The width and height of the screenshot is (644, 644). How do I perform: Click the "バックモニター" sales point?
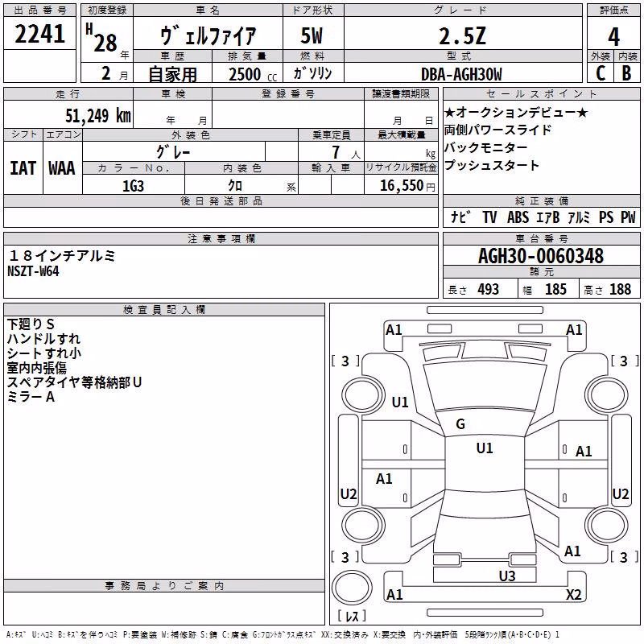coord(486,147)
